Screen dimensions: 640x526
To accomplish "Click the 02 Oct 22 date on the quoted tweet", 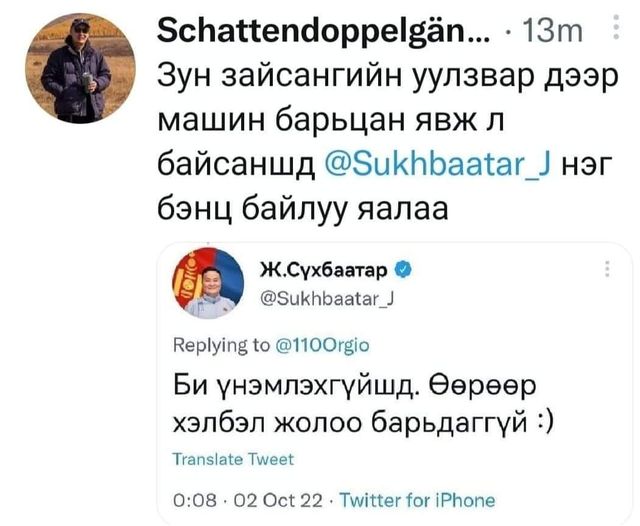I will click(x=276, y=501).
